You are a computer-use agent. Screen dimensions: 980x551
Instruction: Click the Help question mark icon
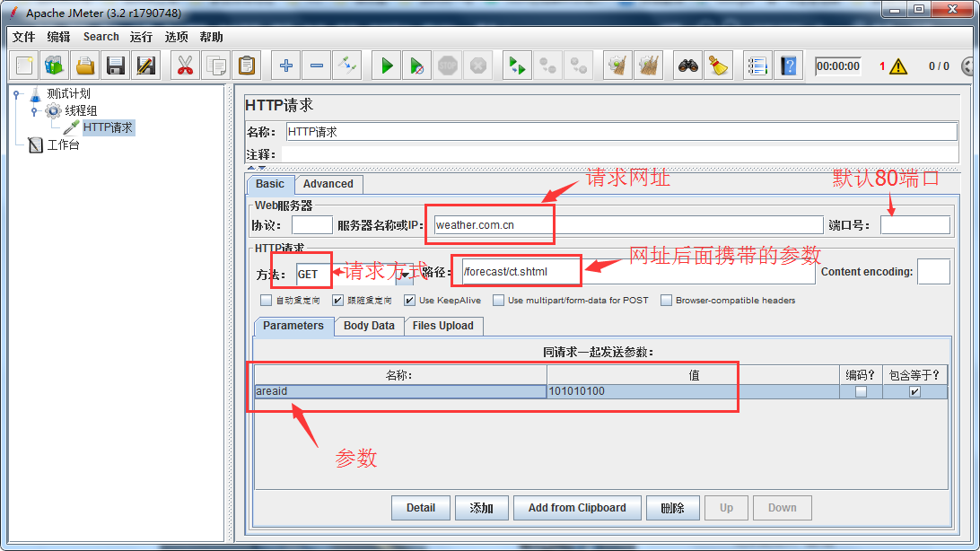pyautogui.click(x=788, y=66)
